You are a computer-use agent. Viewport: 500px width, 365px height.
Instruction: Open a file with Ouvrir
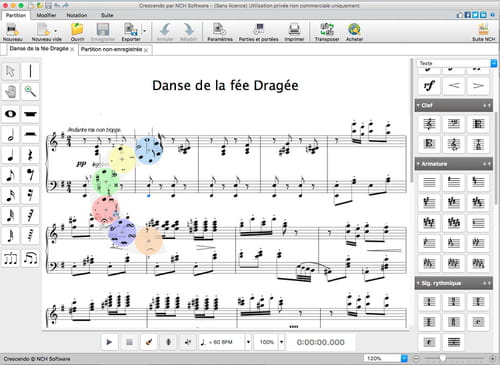click(77, 32)
